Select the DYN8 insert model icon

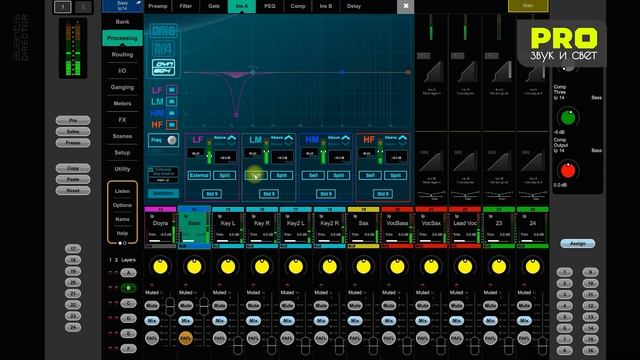click(163, 31)
